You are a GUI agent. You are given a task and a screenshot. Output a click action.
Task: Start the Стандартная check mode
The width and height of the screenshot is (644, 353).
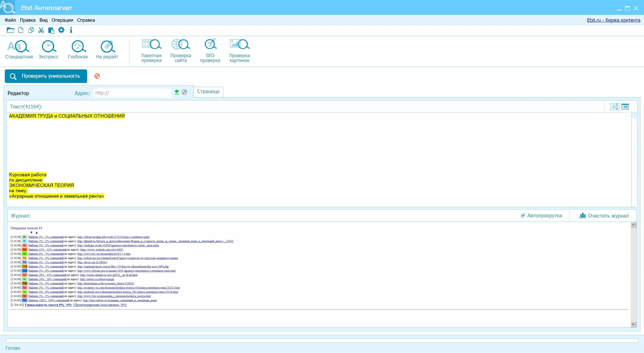click(19, 50)
